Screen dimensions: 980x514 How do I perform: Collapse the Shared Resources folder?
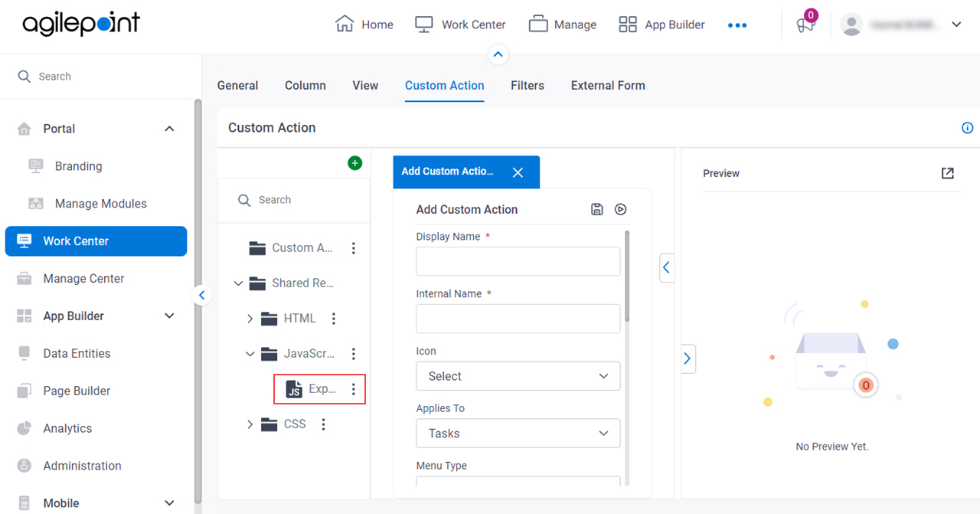coord(238,283)
